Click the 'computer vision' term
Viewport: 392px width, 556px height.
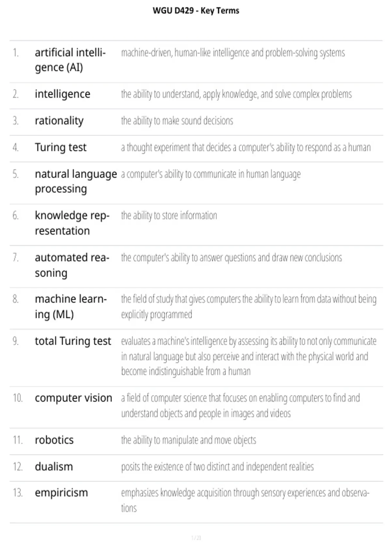click(x=73, y=398)
